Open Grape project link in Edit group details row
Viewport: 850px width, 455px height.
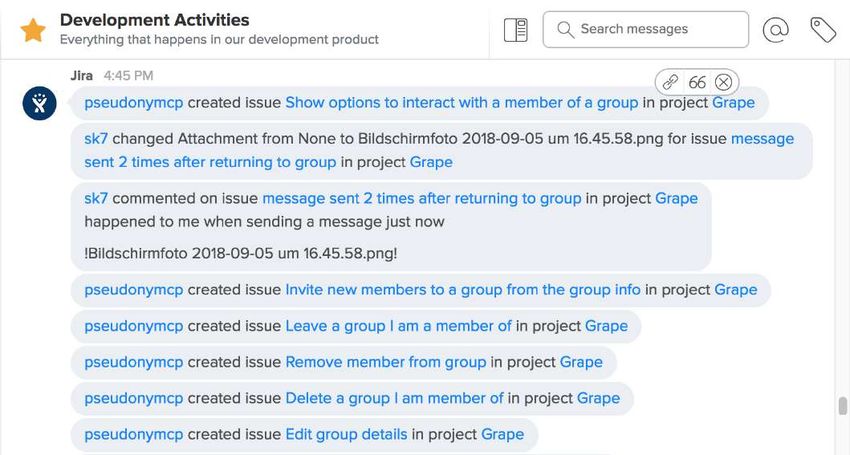(503, 434)
